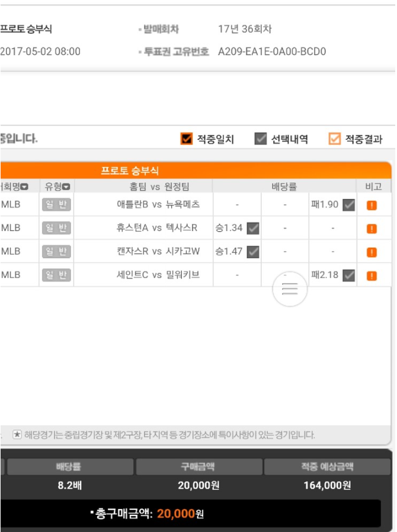Click the 8.2배 total odds value

click(x=69, y=486)
